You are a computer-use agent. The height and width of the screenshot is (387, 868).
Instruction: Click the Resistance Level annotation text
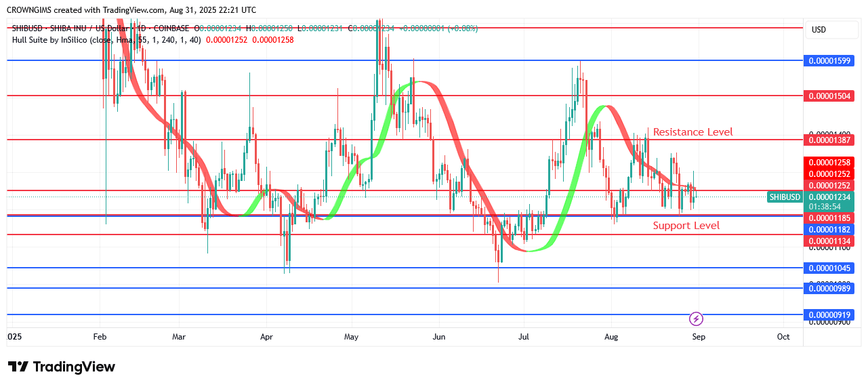693,131
